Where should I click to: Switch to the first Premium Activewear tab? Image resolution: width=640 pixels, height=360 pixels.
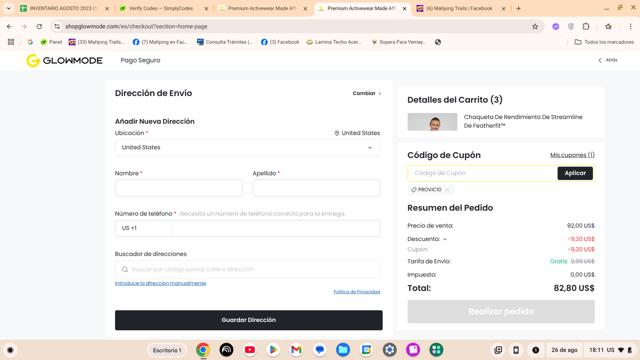261,8
